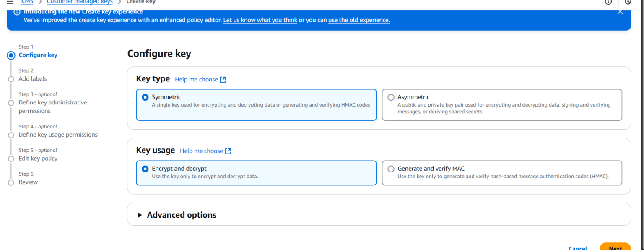This screenshot has height=250, width=644.
Task: Cancel the key creation
Action: click(578, 248)
